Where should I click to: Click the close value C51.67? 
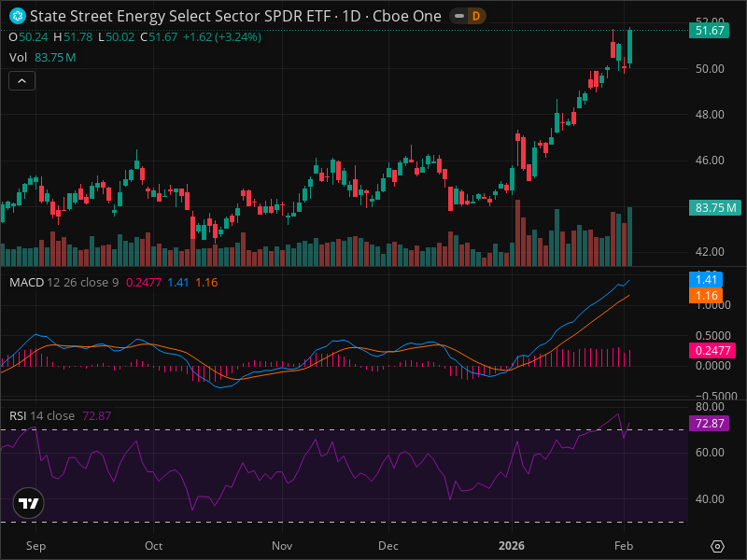click(x=159, y=37)
